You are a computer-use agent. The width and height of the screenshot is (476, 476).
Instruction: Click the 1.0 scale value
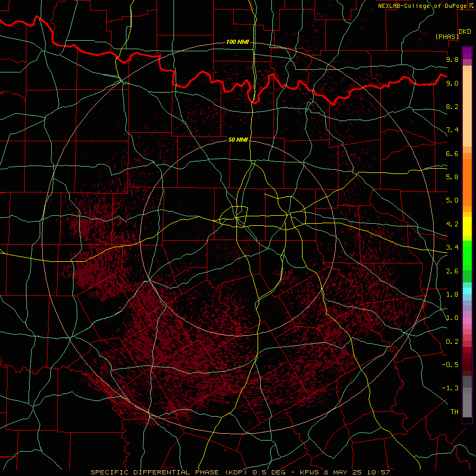click(452, 318)
